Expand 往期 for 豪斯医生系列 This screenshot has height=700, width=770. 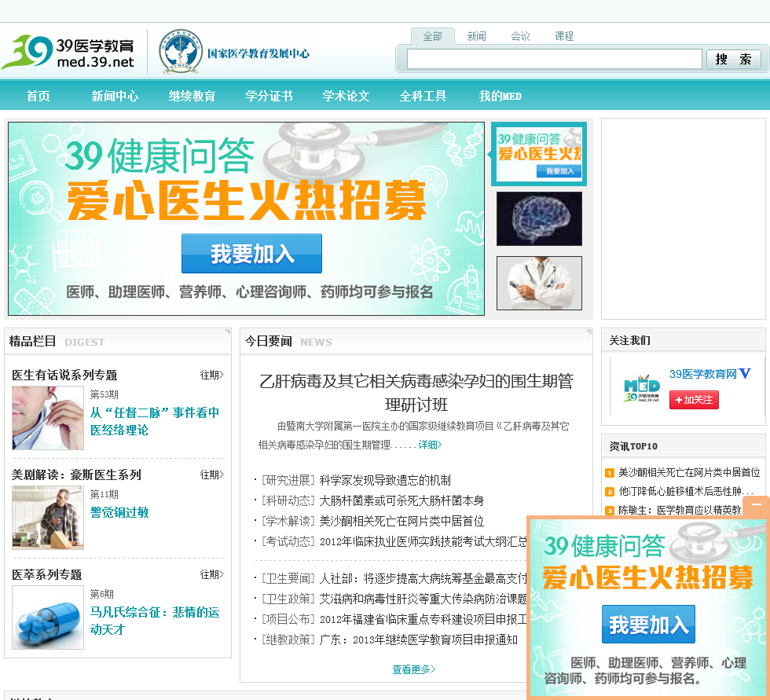(x=211, y=475)
